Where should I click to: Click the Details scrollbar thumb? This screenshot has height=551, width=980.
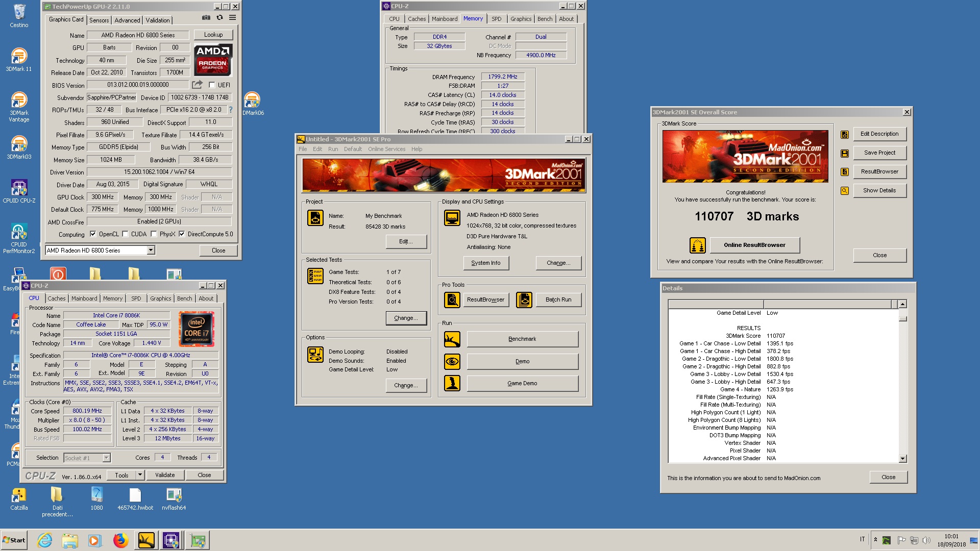[902, 319]
